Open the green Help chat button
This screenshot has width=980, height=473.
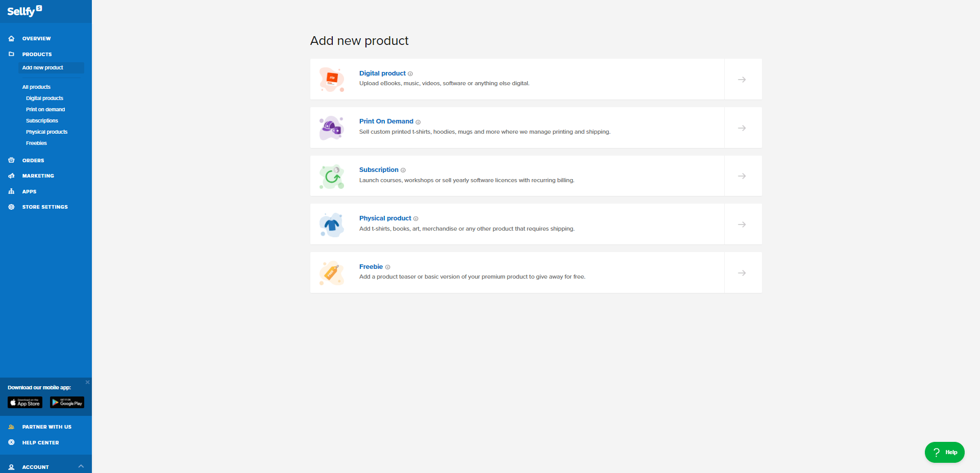point(944,452)
